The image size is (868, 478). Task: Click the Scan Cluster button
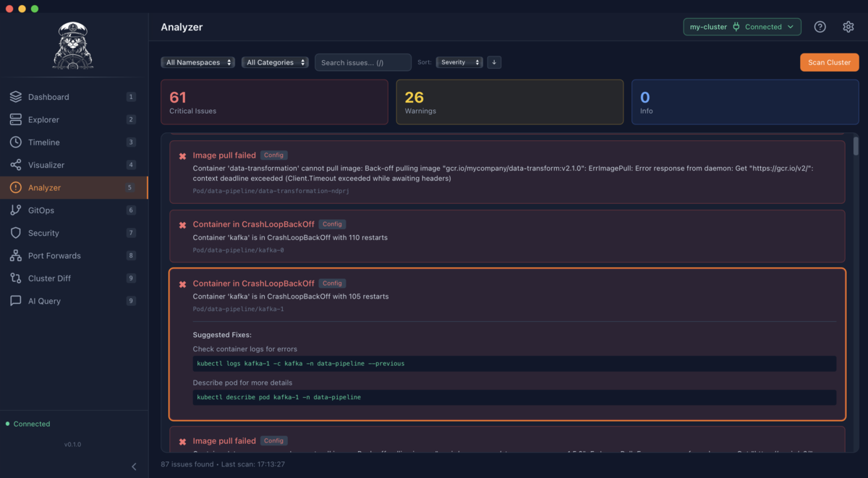pyautogui.click(x=829, y=62)
